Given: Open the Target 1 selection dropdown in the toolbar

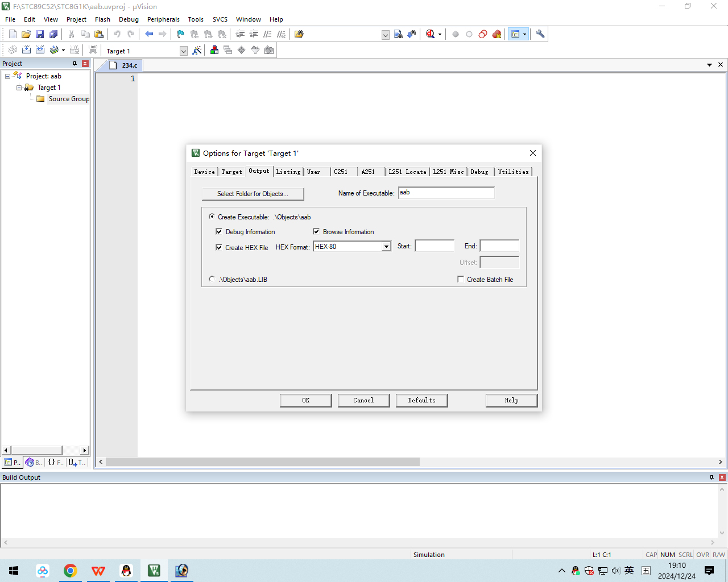Looking at the screenshot, I should (184, 51).
